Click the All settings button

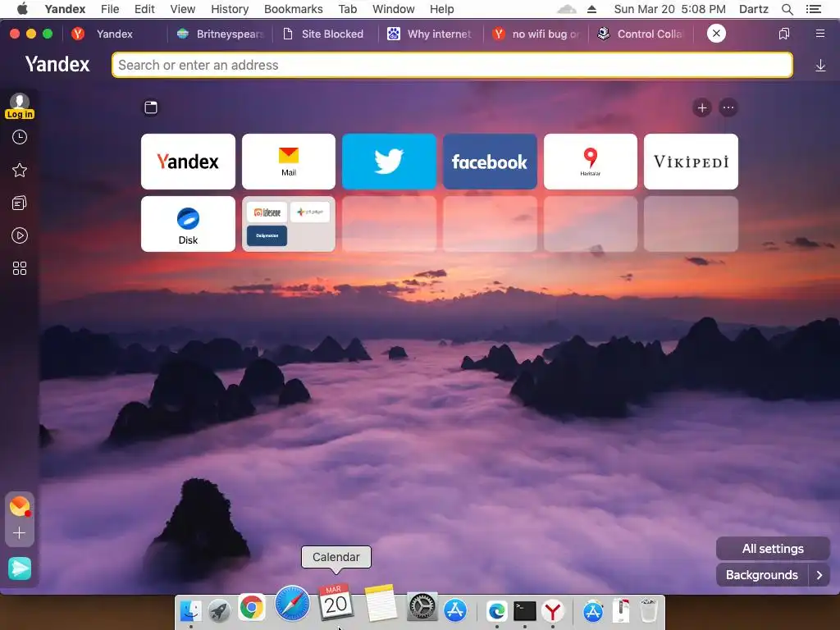coord(773,549)
